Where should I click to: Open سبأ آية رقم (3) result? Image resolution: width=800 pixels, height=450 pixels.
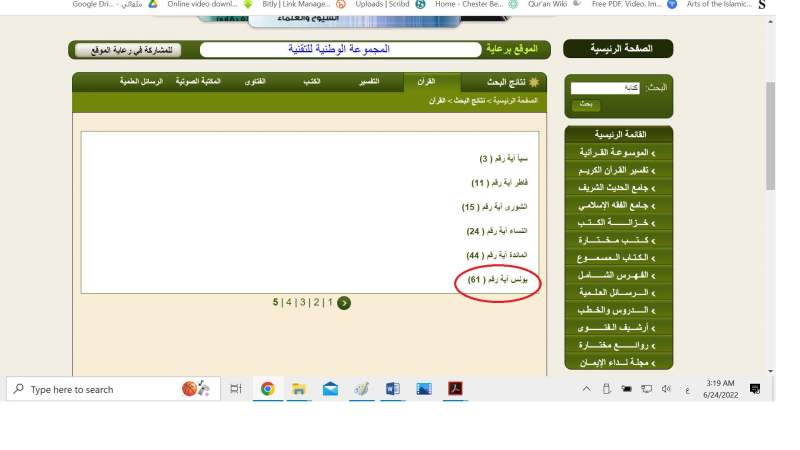(504, 159)
